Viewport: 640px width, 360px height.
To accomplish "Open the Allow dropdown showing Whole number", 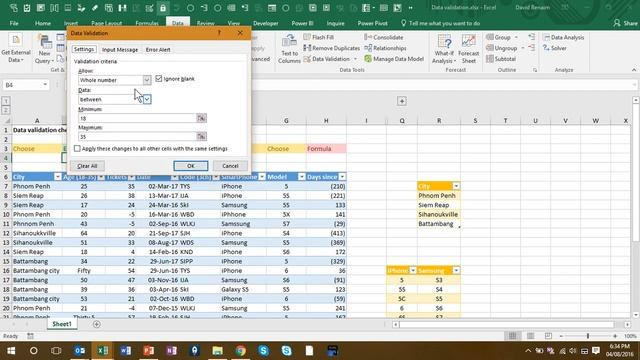I will [x=147, y=80].
